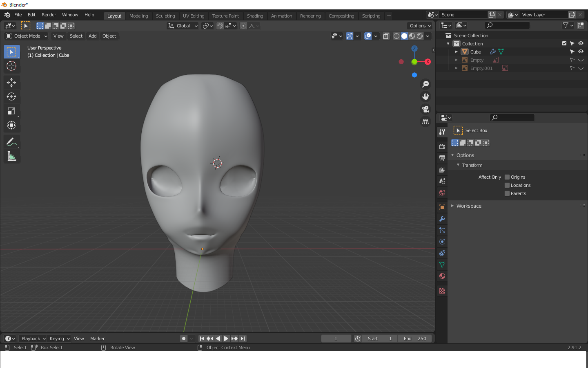Open Keying dropdown in timeline
The width and height of the screenshot is (588, 368).
coord(59,339)
